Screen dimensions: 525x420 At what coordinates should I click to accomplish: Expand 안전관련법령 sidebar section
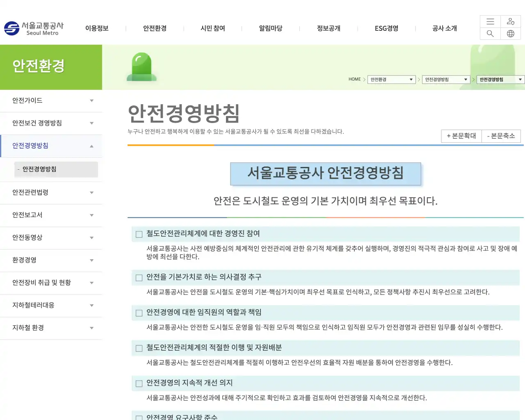click(x=51, y=192)
